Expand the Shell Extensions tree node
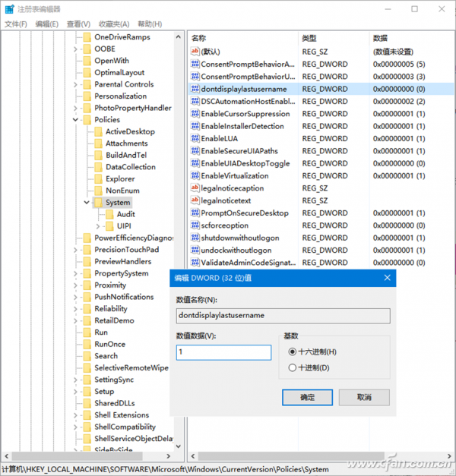Viewport: 456px width, 476px height. [x=75, y=415]
